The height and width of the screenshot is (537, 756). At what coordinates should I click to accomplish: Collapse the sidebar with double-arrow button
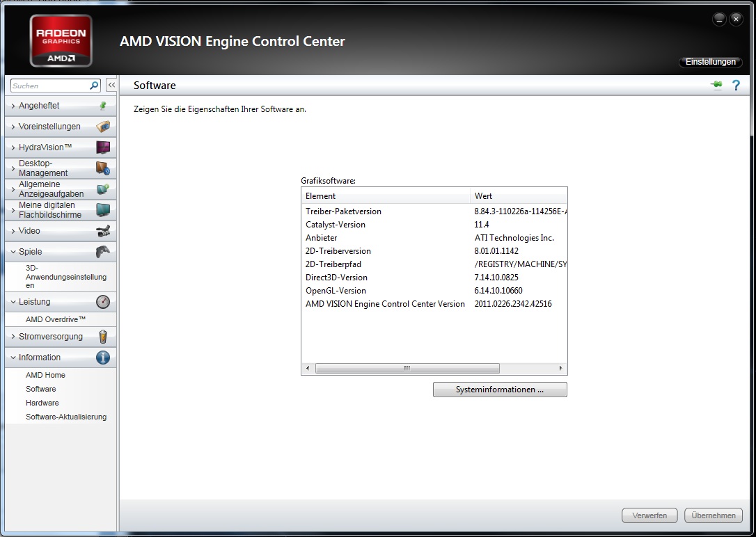(111, 86)
